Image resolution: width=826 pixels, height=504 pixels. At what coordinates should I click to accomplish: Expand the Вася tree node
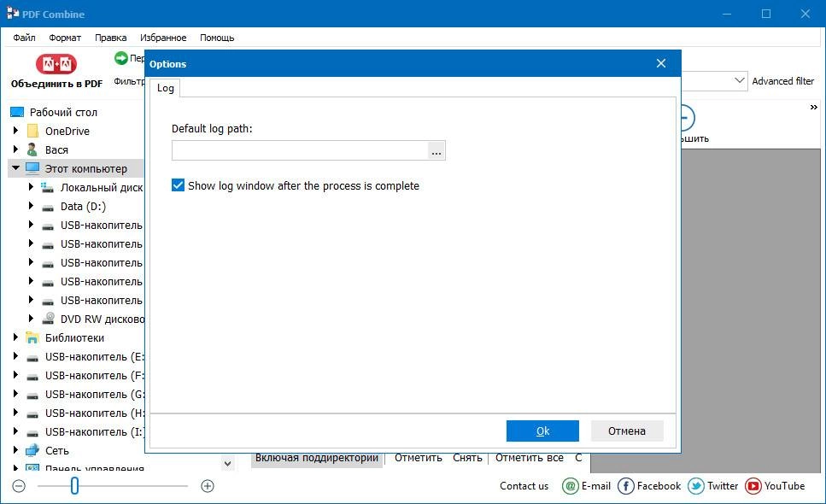pos(15,149)
